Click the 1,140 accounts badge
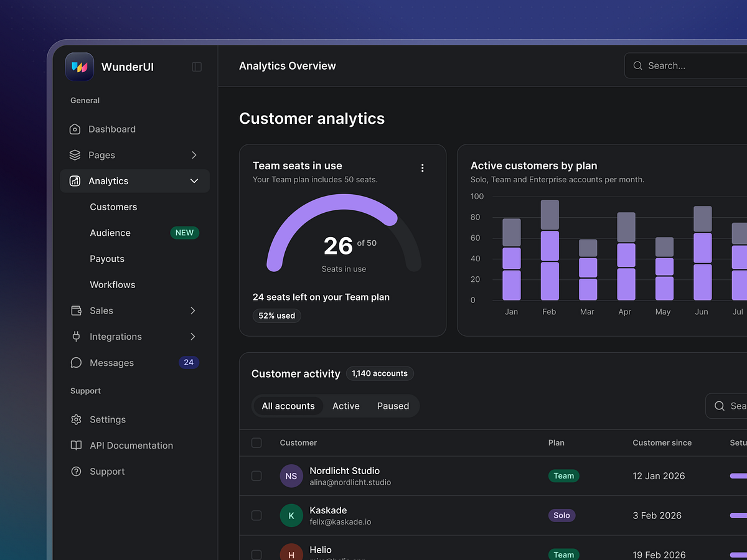This screenshot has width=747, height=560. point(380,373)
